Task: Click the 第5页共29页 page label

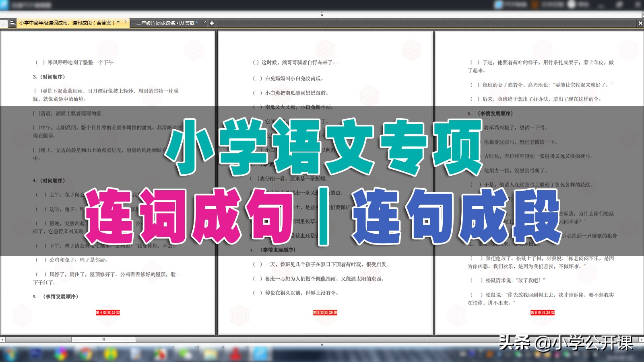Action: click(x=325, y=313)
